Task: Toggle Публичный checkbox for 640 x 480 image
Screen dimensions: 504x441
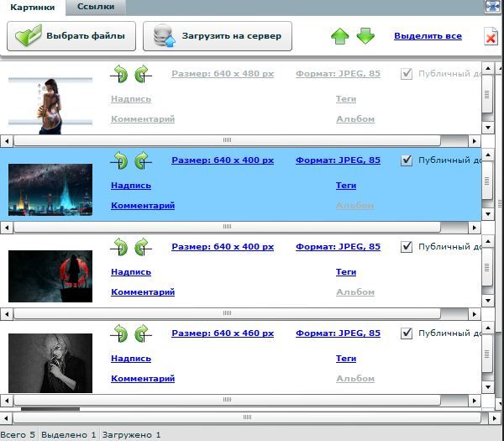Action: [407, 74]
